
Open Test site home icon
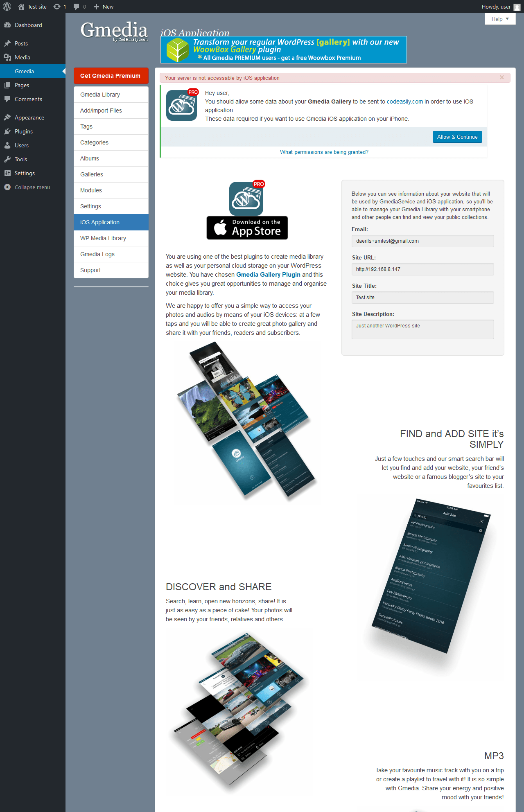coord(21,7)
